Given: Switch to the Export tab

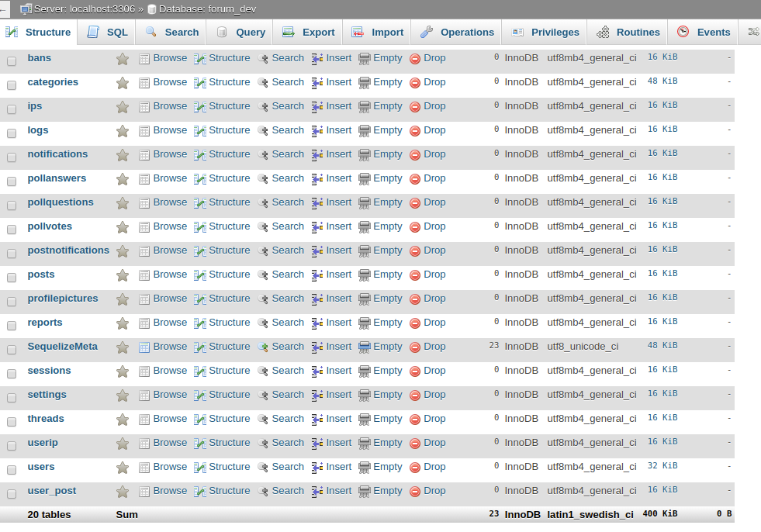Looking at the screenshot, I should 309,32.
